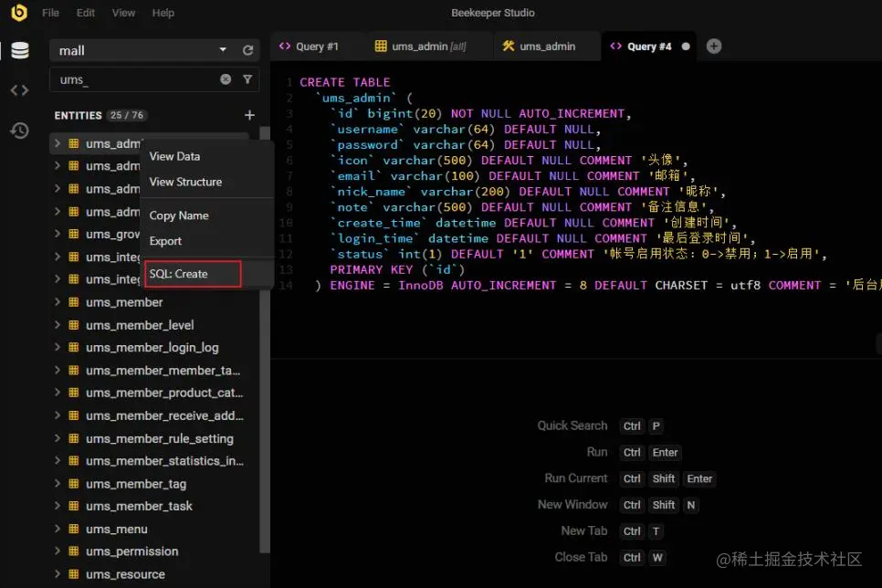Add a new entity with the plus icon
The width and height of the screenshot is (882, 588).
point(250,115)
